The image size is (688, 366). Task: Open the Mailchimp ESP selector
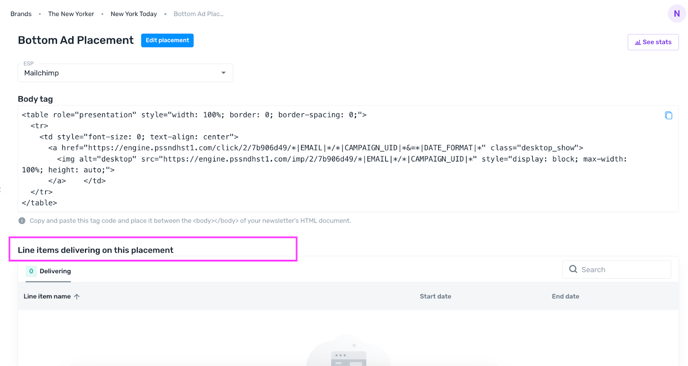(x=125, y=72)
